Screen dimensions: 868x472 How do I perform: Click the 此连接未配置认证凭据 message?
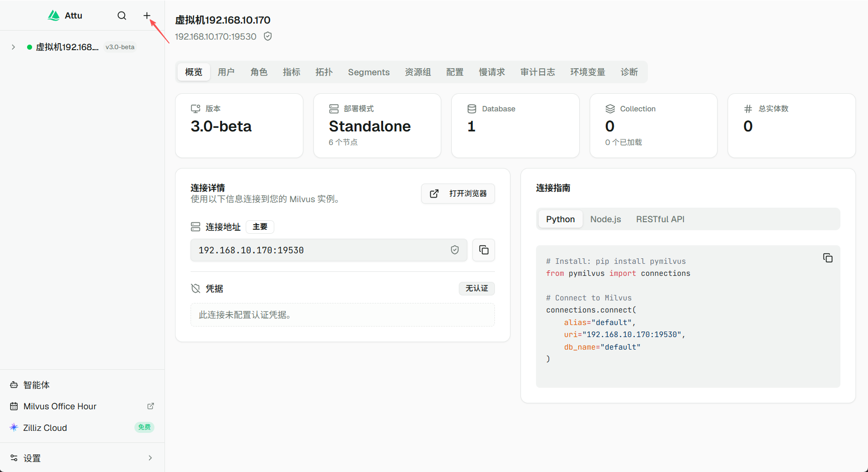click(x=245, y=315)
